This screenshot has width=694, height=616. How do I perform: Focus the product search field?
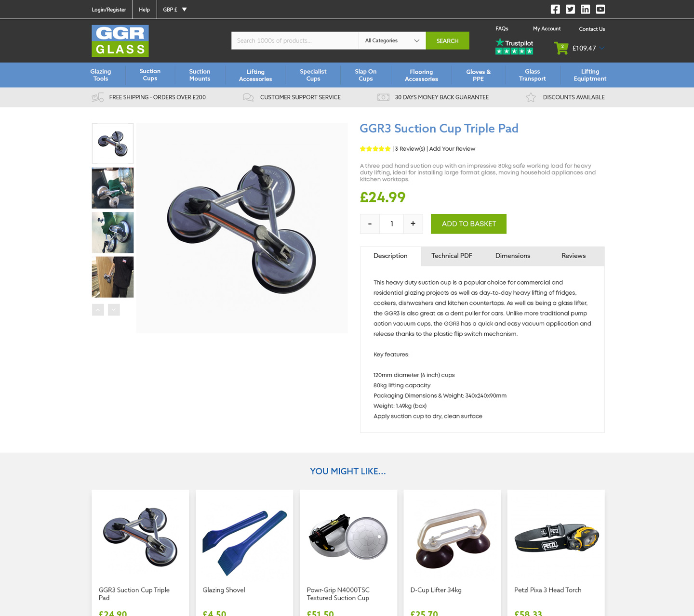[x=295, y=40]
